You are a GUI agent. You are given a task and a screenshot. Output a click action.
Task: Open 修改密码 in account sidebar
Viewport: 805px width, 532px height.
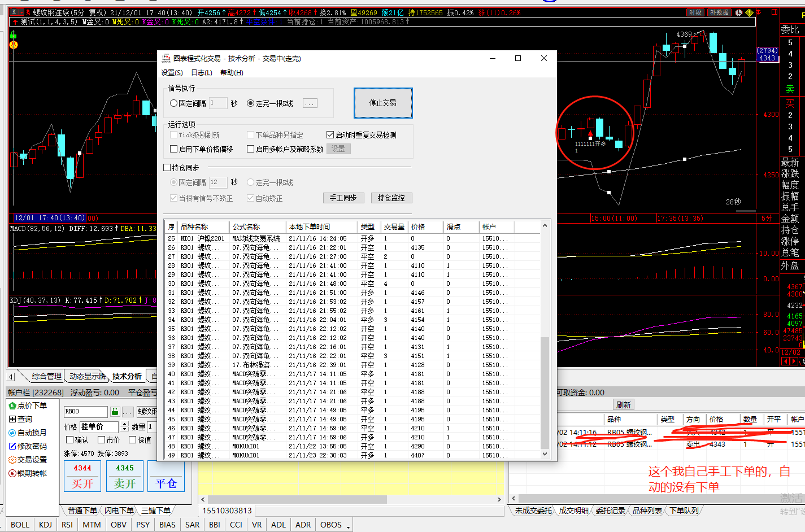pyautogui.click(x=28, y=446)
